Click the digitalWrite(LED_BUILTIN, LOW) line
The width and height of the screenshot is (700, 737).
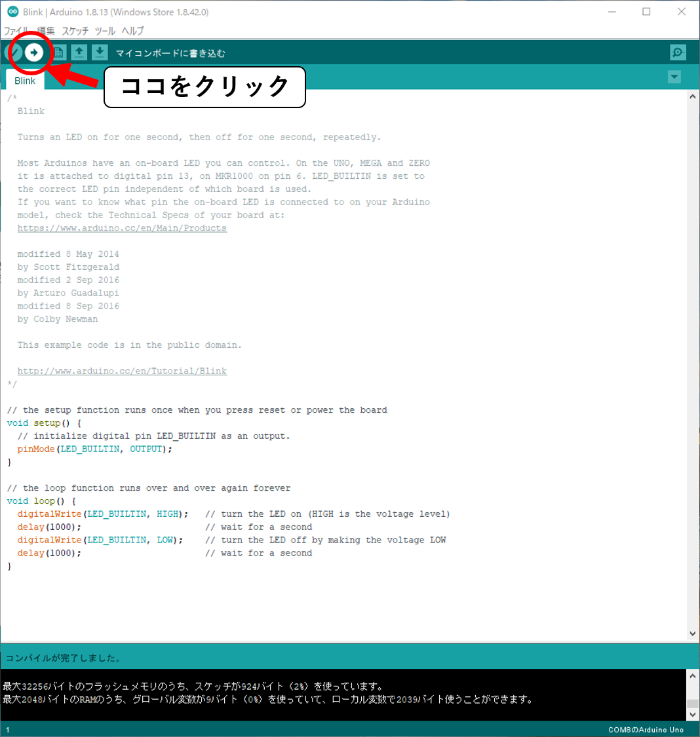pyautogui.click(x=100, y=540)
